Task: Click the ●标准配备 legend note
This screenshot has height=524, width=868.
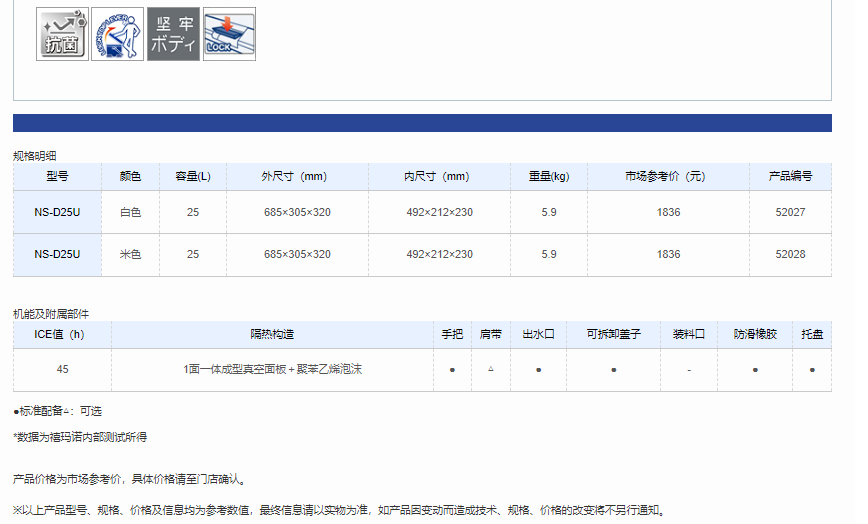Action: (58, 411)
